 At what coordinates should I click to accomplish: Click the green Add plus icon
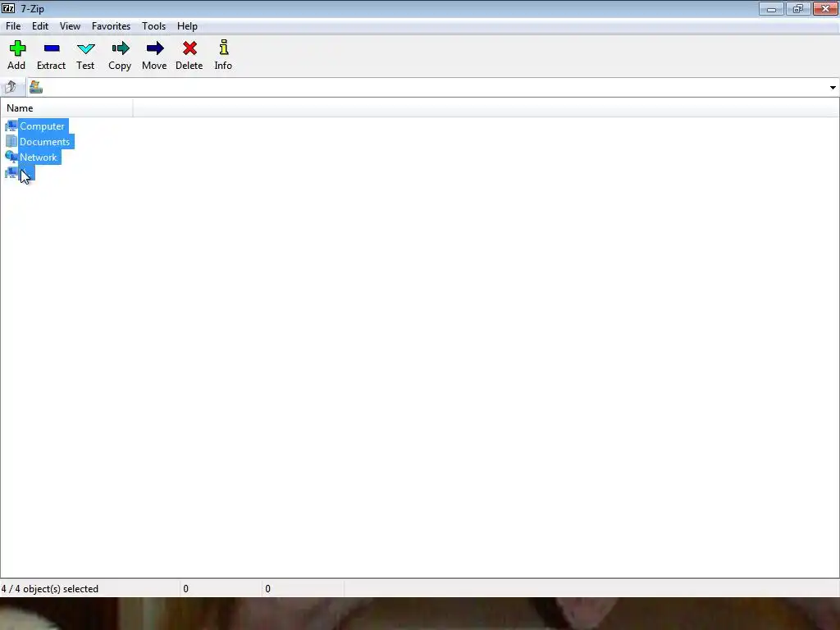tap(17, 48)
